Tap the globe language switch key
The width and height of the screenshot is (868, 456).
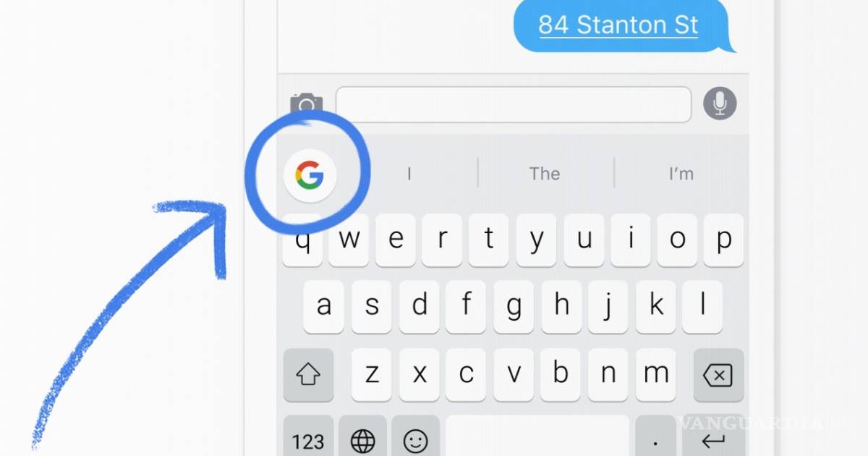point(362,439)
